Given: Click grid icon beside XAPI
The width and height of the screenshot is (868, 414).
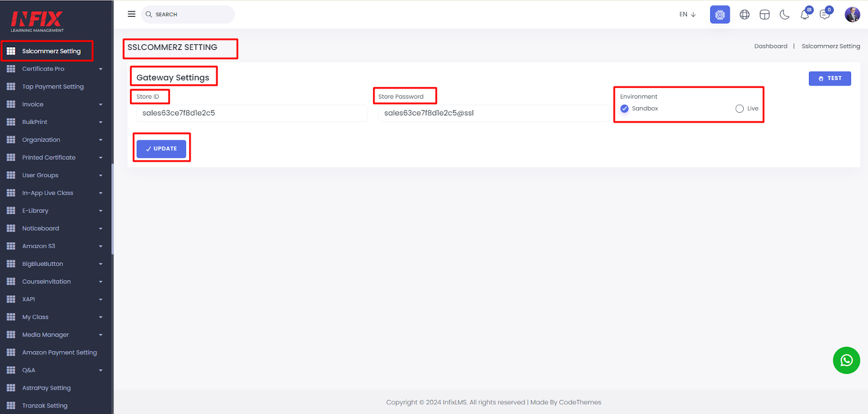Looking at the screenshot, I should [11, 299].
